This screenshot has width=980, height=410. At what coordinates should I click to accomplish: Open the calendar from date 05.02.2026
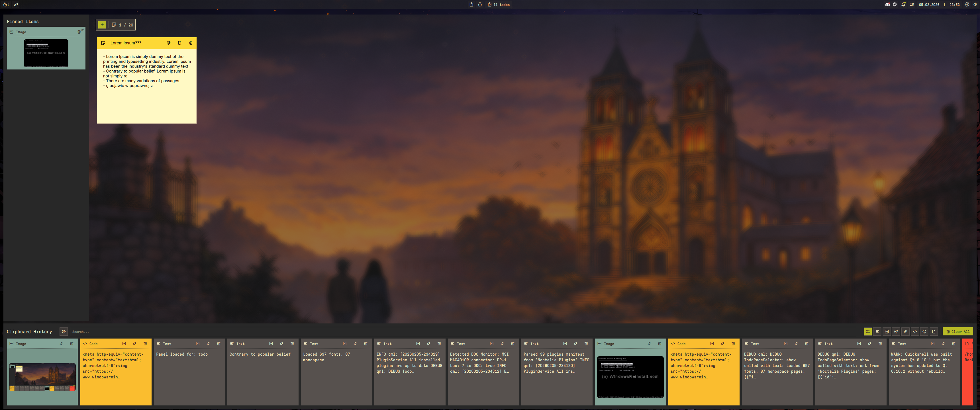(x=929, y=5)
